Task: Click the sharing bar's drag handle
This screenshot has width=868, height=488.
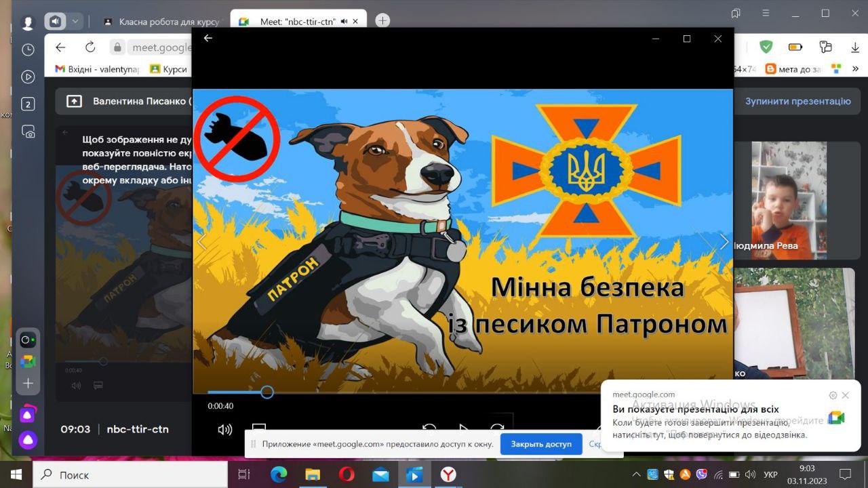Action: tap(254, 444)
